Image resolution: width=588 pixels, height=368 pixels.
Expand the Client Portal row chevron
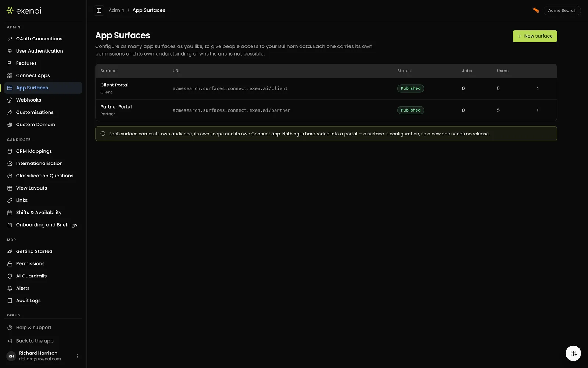(x=537, y=88)
